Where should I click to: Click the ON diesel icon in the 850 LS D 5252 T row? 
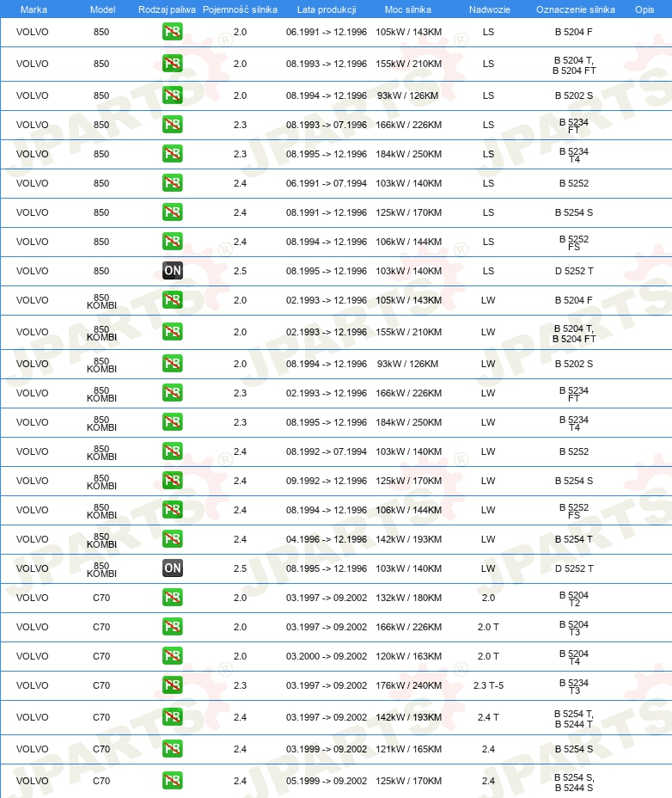(173, 271)
